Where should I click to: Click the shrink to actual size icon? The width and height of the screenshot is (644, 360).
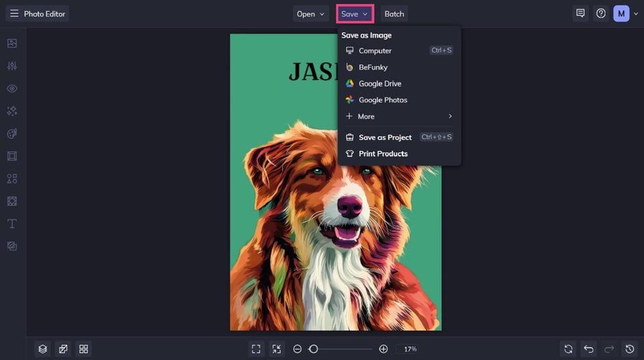point(276,349)
